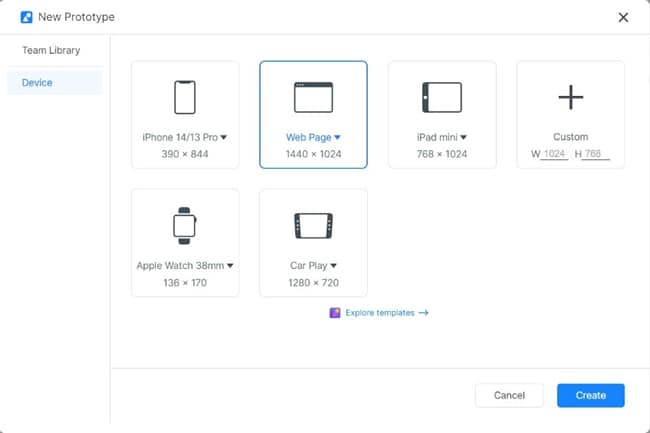Click the Custom size plus icon
Screen dimensions: 650x433
pyautogui.click(x=570, y=97)
